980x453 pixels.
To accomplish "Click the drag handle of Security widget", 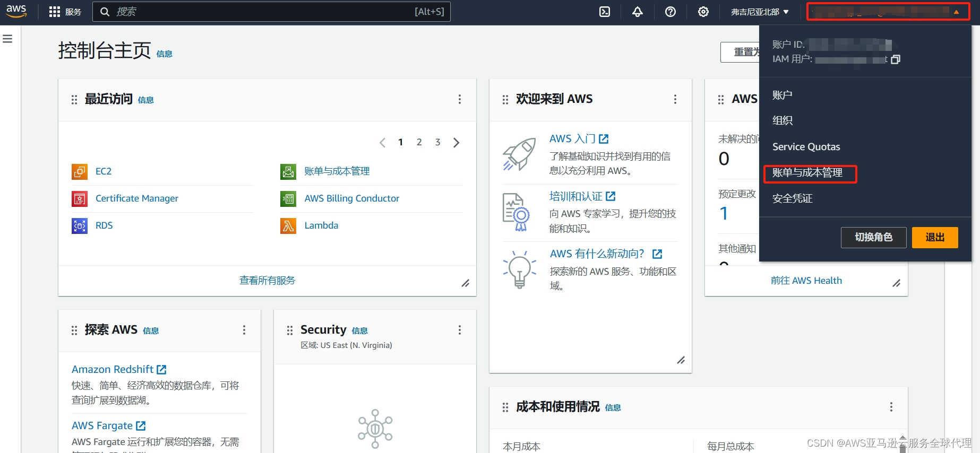I will point(290,330).
